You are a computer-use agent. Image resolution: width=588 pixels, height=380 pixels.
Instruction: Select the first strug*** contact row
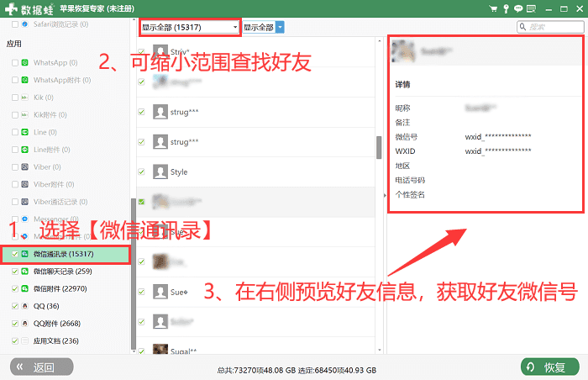[x=255, y=112]
